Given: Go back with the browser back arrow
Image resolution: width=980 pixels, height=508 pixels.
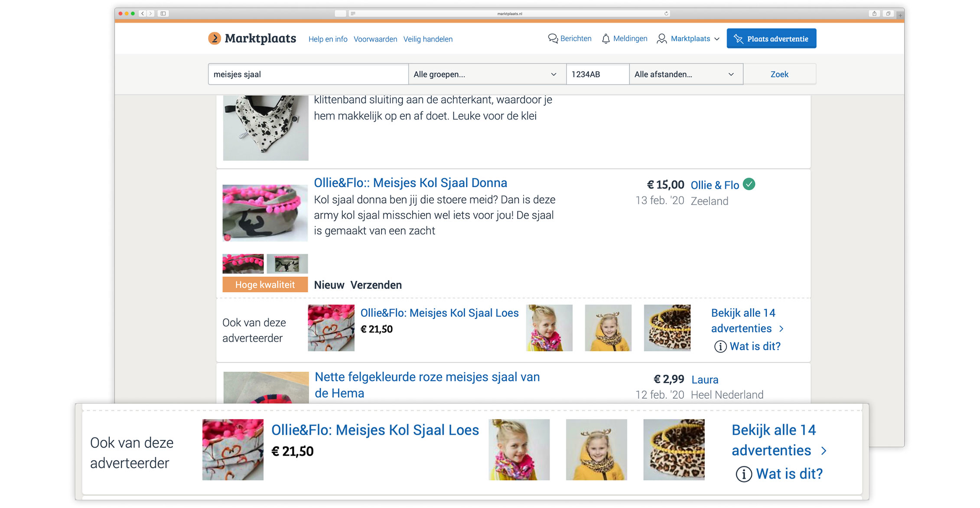Looking at the screenshot, I should [143, 13].
